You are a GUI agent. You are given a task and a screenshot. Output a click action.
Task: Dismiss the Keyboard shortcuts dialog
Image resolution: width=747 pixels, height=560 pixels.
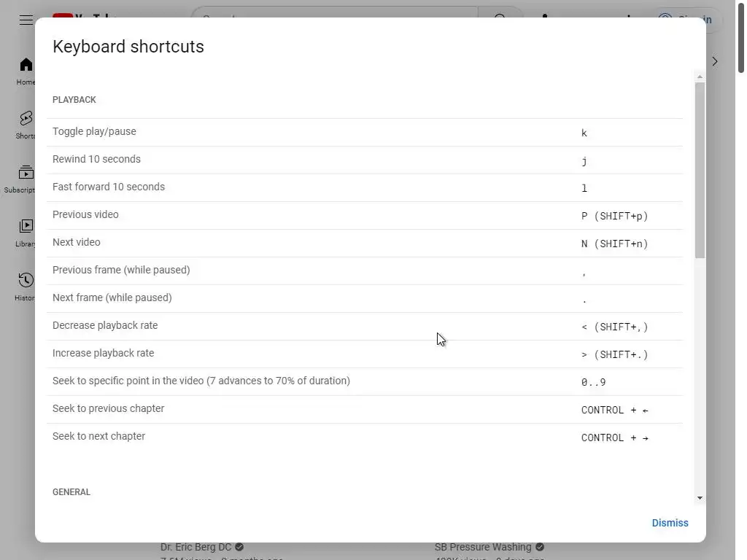click(670, 523)
